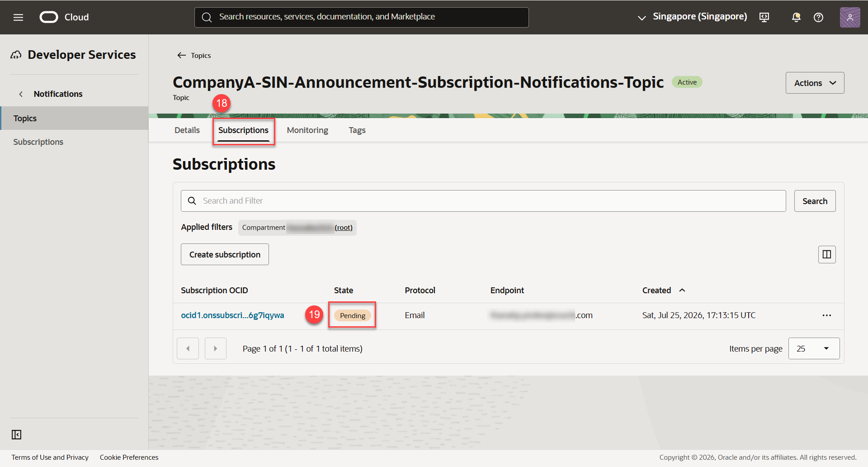Open the manage columns icon

pyautogui.click(x=827, y=254)
